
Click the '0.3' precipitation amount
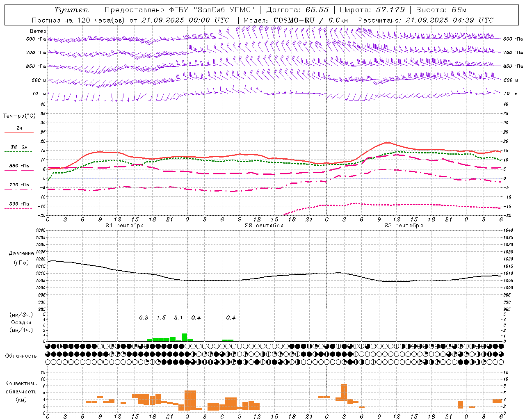(x=144, y=318)
